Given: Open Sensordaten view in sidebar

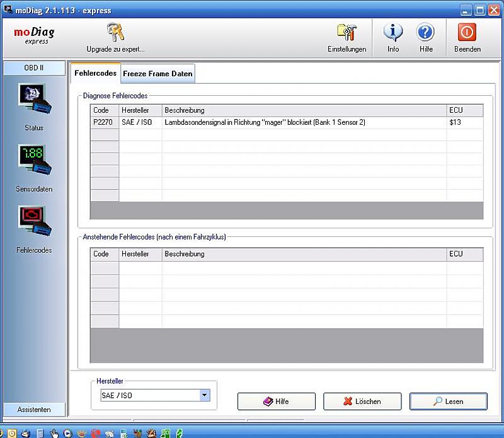Looking at the screenshot, I should (34, 160).
